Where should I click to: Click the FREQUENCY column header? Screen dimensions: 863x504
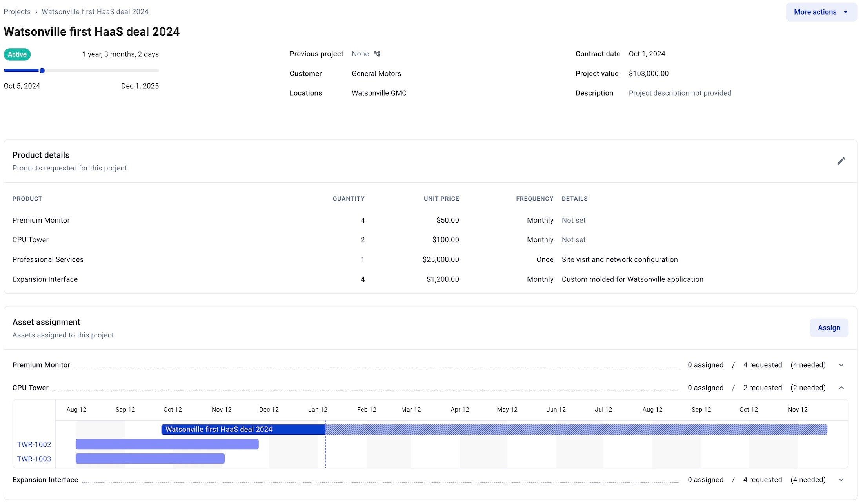[x=534, y=199]
